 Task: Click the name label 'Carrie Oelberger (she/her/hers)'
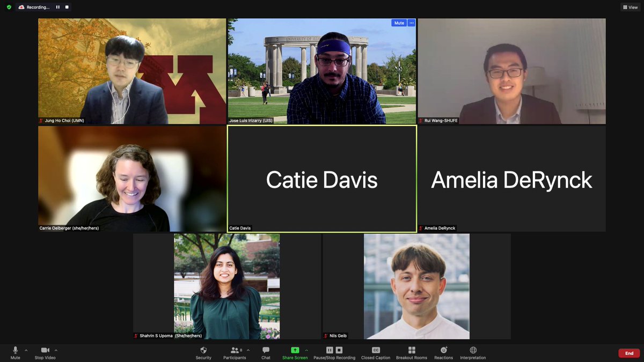click(69, 228)
